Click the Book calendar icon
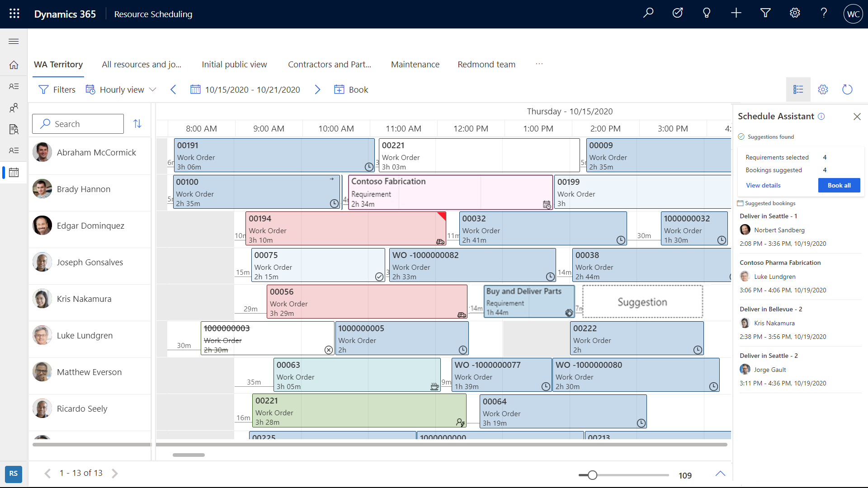The width and height of the screenshot is (868, 488). click(339, 89)
